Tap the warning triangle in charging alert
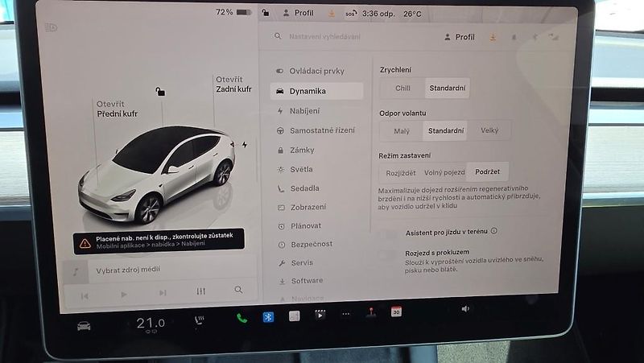Image resolution: width=644 pixels, height=363 pixels. click(85, 244)
